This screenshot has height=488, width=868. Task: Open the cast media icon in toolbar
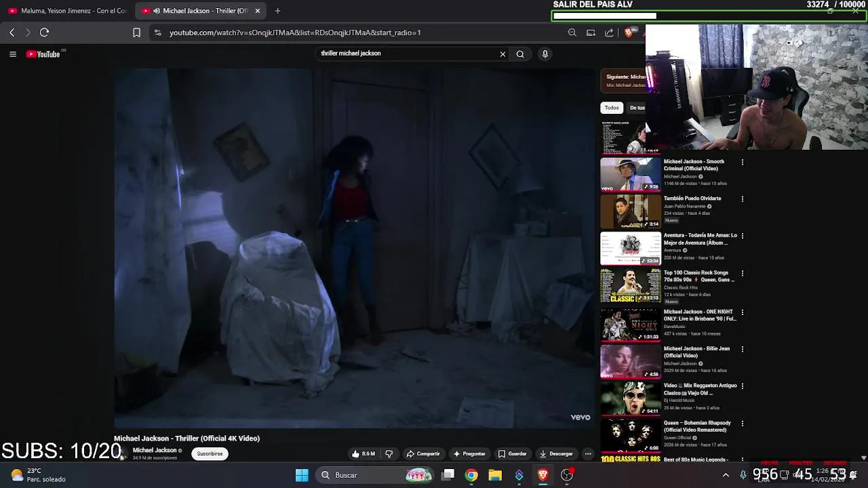pyautogui.click(x=591, y=33)
